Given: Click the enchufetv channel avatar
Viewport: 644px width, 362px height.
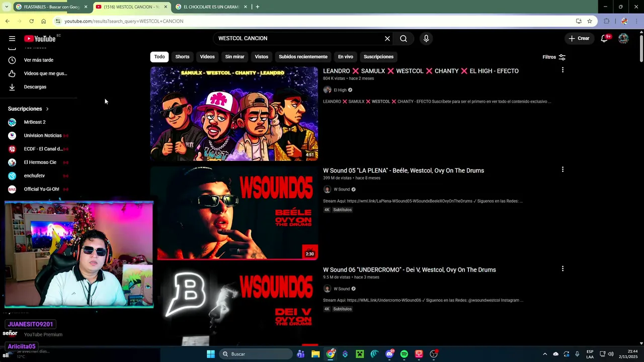Looking at the screenshot, I should click(12, 175).
